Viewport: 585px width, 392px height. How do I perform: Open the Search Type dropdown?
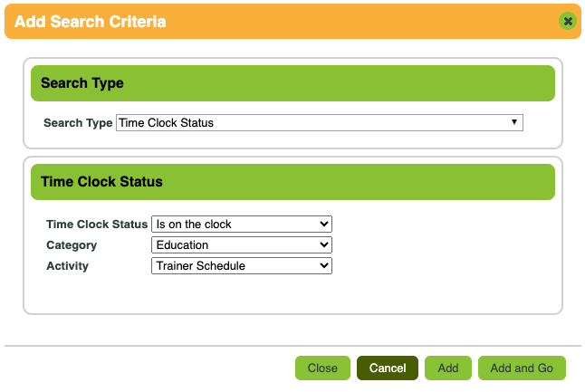pyautogui.click(x=319, y=122)
